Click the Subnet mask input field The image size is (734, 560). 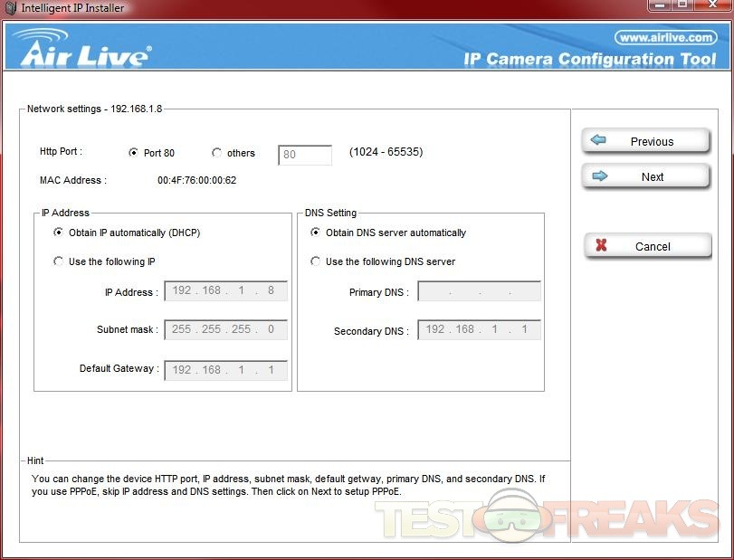coord(225,329)
